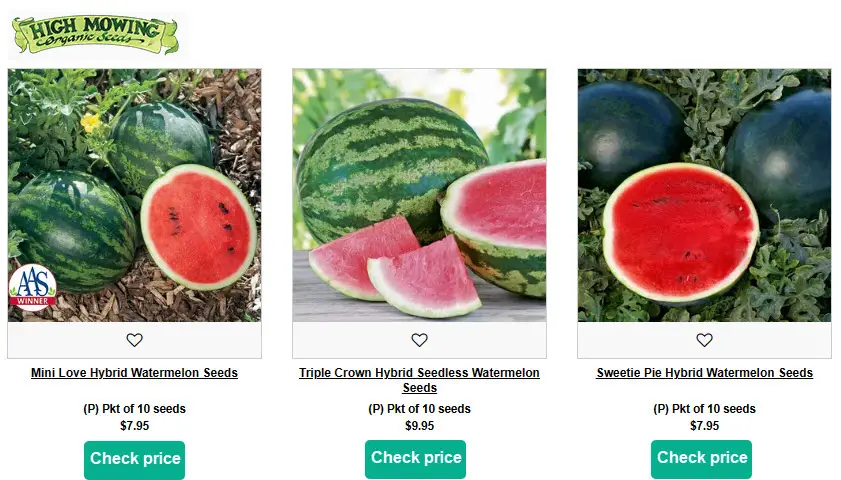Select the Triple Crown sliced watermelon photo
Image resolution: width=841 pixels, height=480 pixels.
(x=419, y=195)
